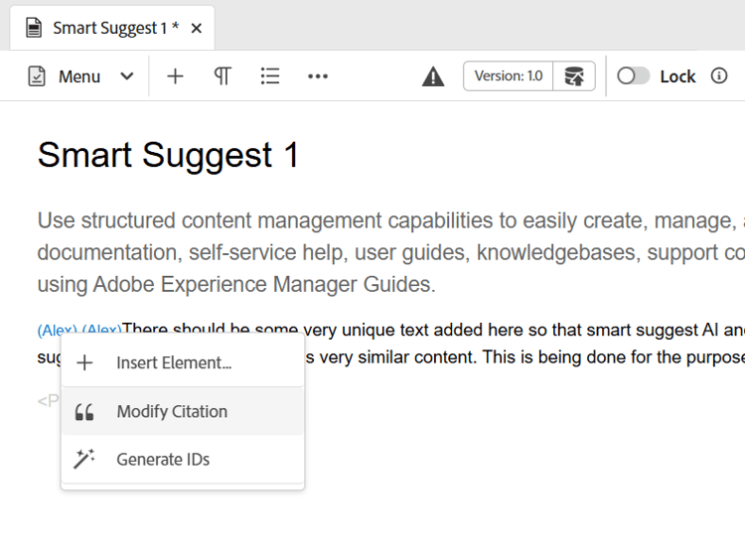Click the list toolbar icon
745x560 pixels.
click(x=270, y=76)
